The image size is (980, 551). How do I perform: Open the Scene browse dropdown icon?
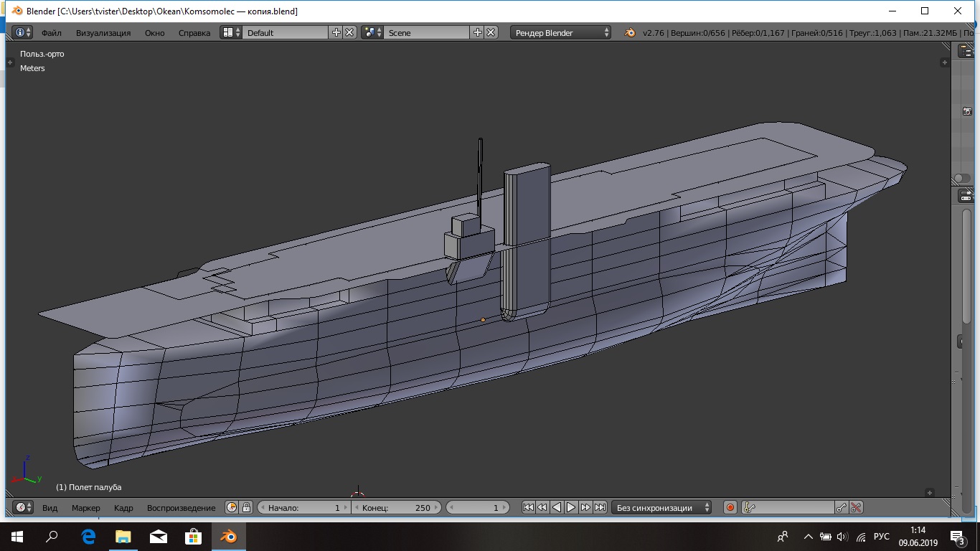coord(372,32)
